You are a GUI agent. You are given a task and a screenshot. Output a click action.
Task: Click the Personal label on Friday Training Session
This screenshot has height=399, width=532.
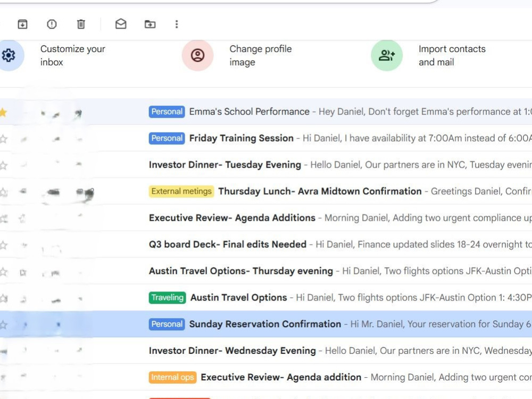(x=167, y=138)
